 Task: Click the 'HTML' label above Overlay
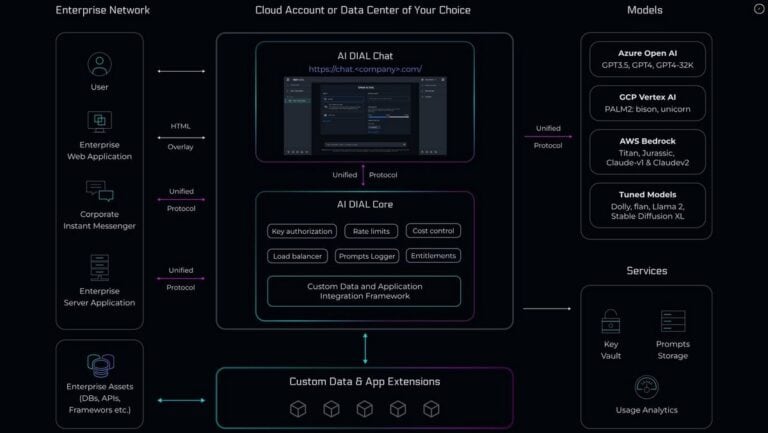tap(180, 126)
